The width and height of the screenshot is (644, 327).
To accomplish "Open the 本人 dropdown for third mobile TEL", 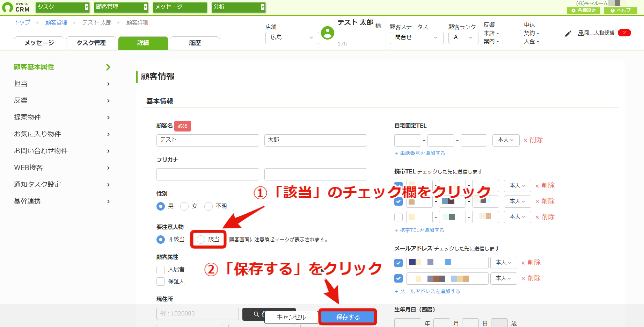I will click(518, 217).
